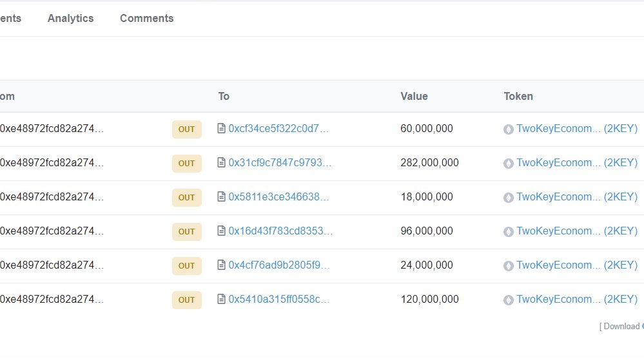Open the Analytics tab
Image resolution: width=644 pixels, height=362 pixels.
point(71,19)
